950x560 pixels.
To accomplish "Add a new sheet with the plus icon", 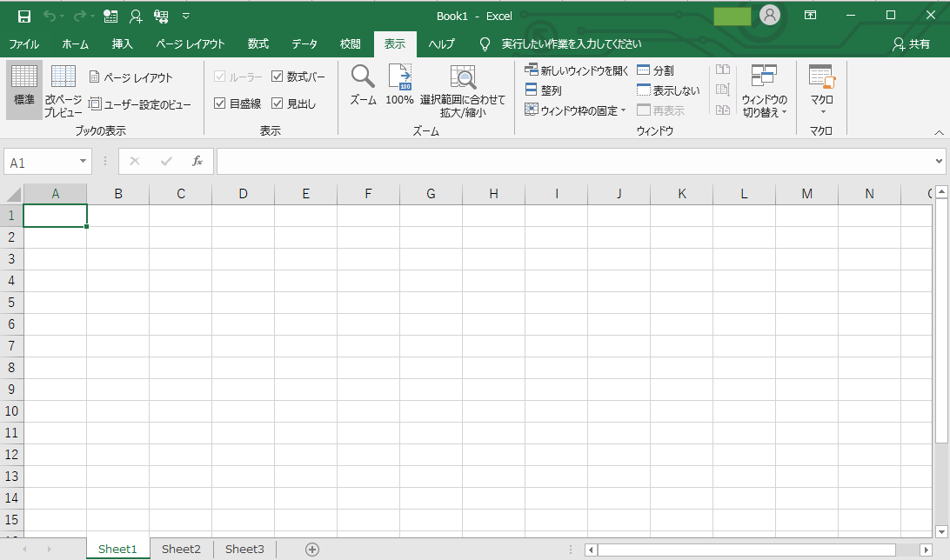I will [312, 549].
